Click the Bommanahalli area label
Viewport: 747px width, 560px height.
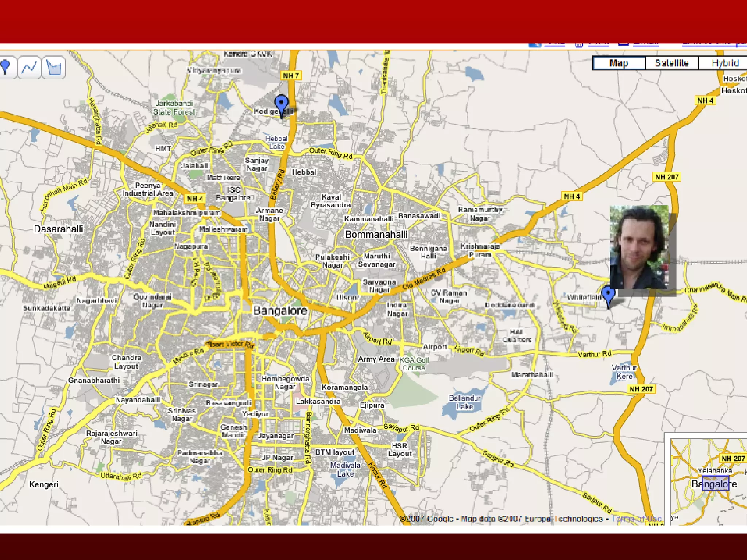[x=376, y=234]
